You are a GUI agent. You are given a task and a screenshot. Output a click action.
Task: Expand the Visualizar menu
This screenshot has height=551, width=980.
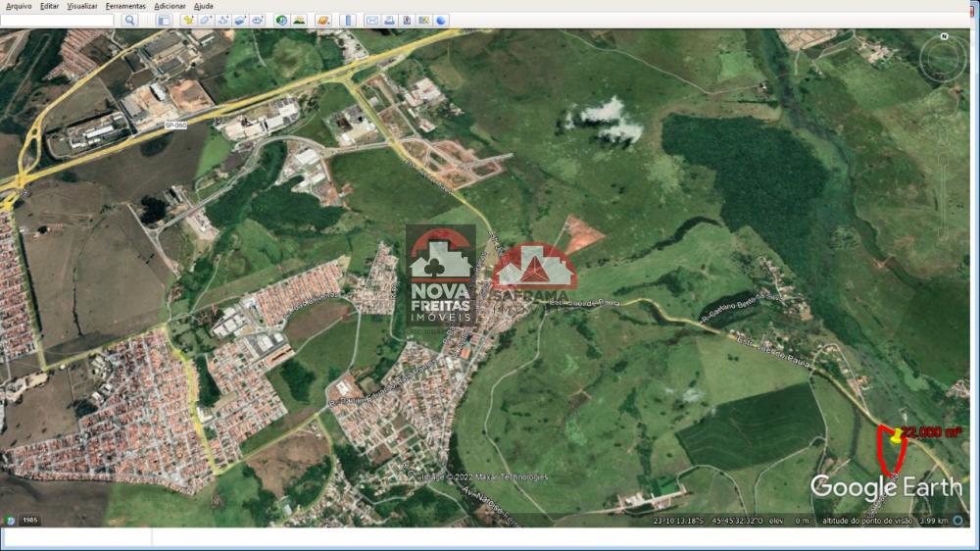pos(82,6)
